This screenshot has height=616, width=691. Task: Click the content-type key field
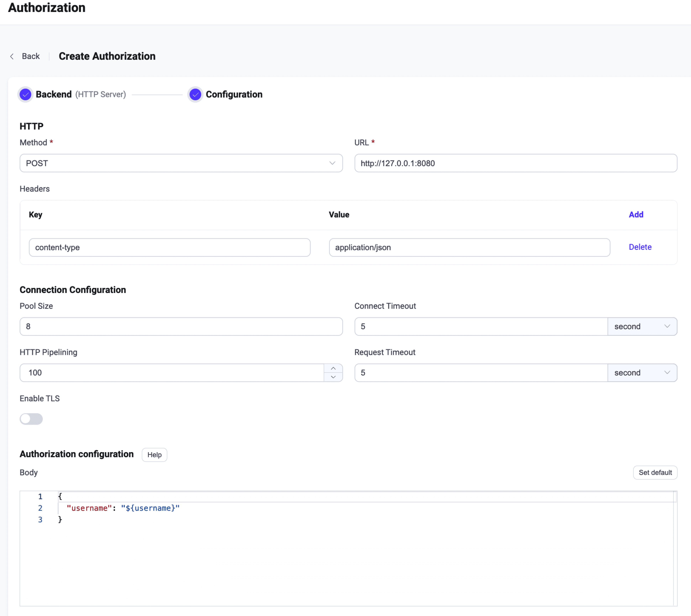170,247
